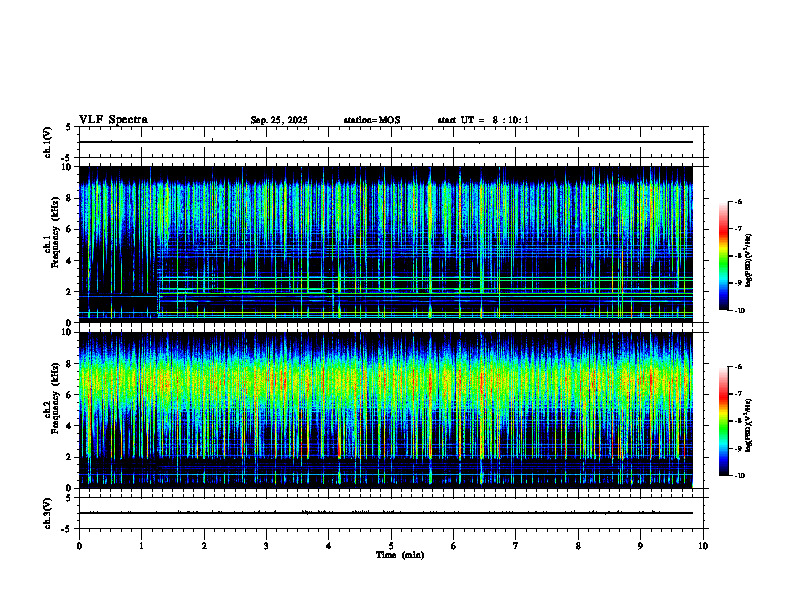Click the ch.1 spectrogram color scale bar
792x612 pixels.
(723, 256)
